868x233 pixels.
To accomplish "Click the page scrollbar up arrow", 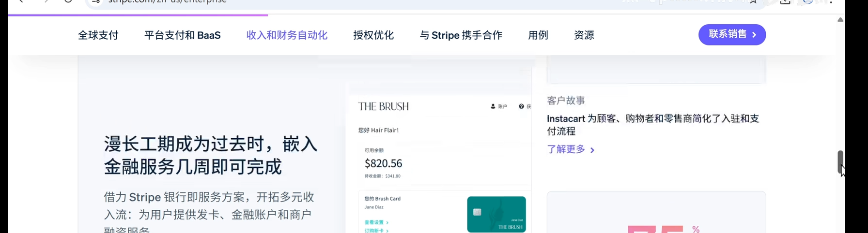I will click(840, 20).
